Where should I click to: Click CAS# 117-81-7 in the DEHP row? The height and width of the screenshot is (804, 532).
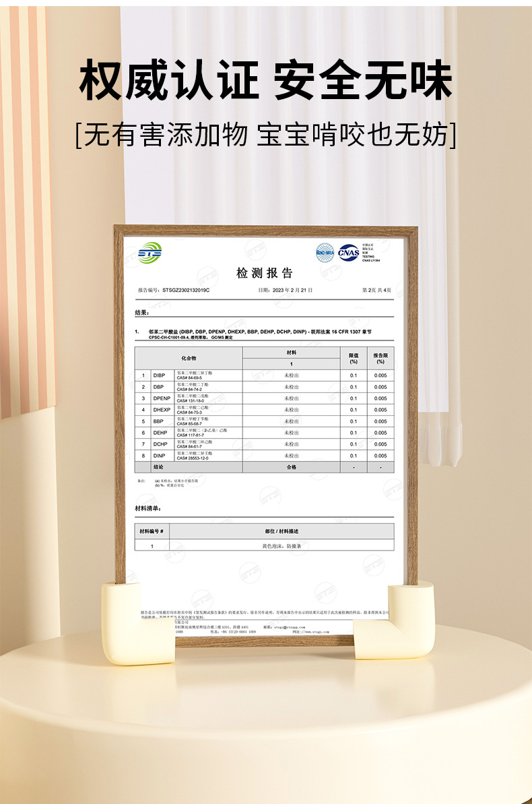pos(190,435)
